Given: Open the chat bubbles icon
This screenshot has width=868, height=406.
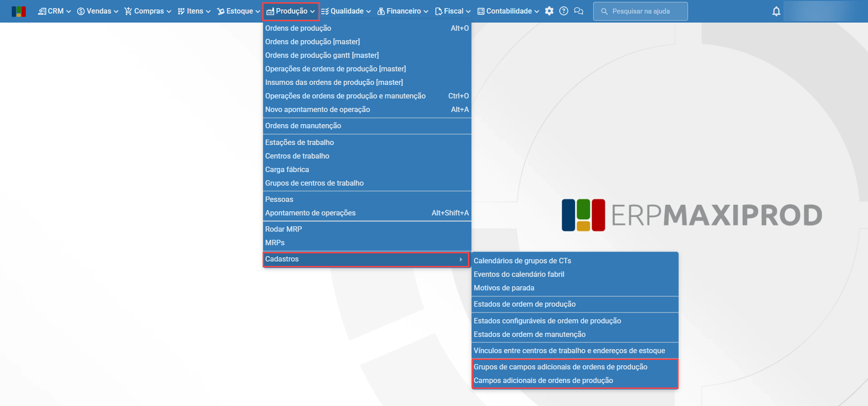Looking at the screenshot, I should pos(579,11).
